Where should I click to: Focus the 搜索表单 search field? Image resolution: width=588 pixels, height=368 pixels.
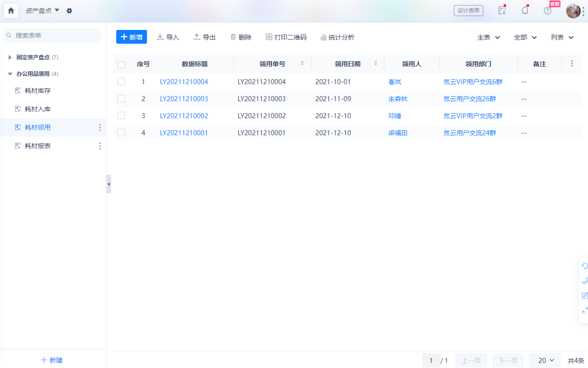tap(51, 35)
